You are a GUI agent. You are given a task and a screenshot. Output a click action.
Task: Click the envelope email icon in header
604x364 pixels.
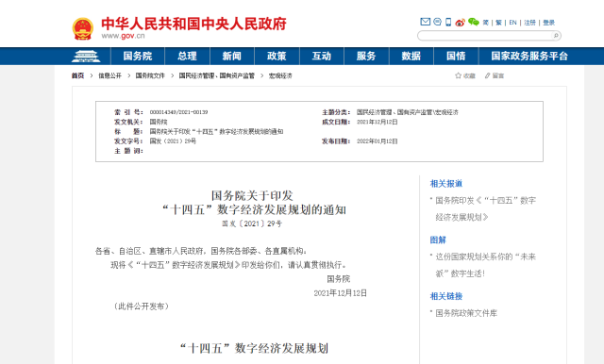pos(426,22)
